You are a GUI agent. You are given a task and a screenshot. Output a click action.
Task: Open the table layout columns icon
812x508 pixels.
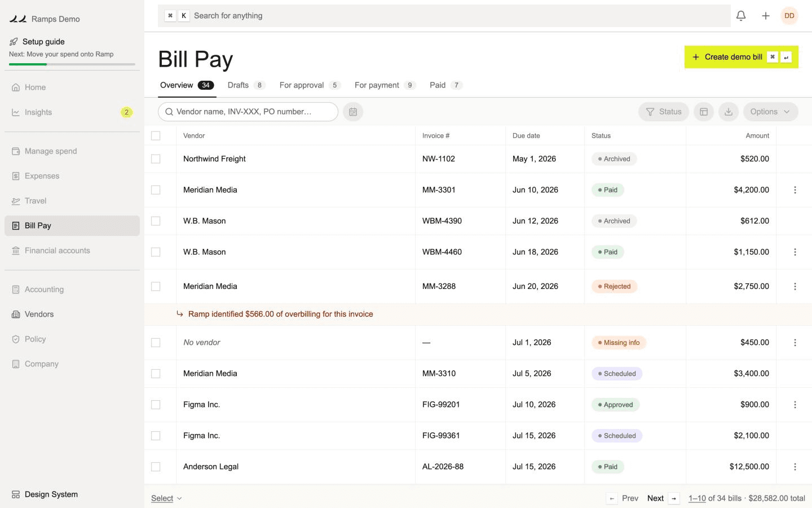coord(704,112)
